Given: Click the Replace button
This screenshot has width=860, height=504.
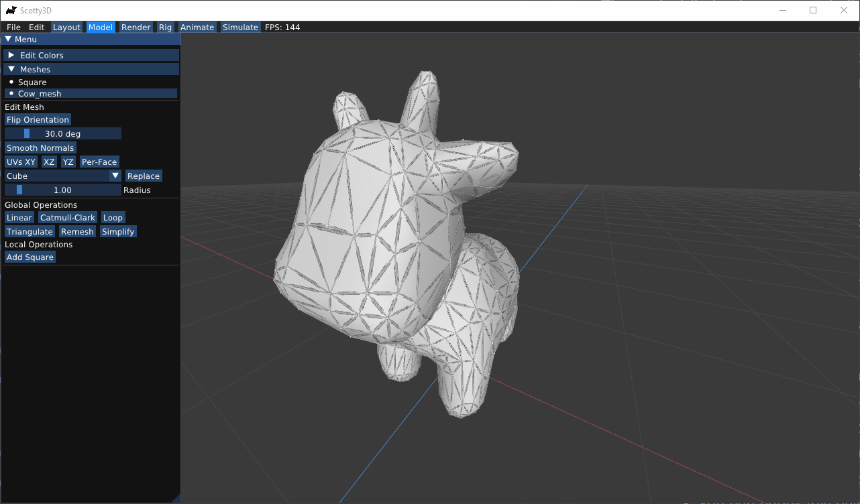Looking at the screenshot, I should [x=144, y=176].
